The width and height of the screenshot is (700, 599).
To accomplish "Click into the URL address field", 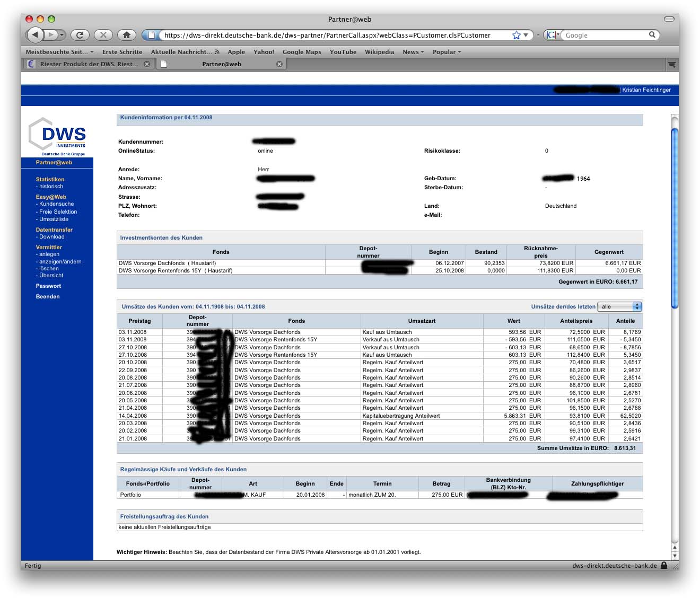I will click(329, 35).
